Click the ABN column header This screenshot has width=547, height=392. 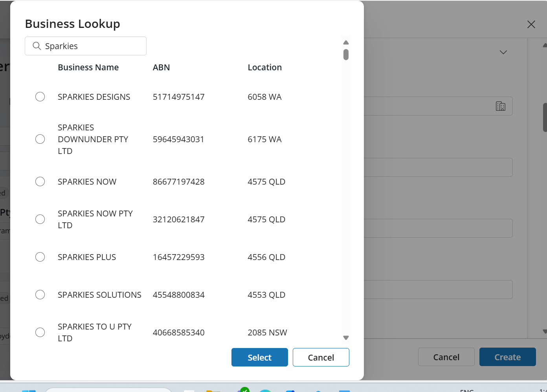click(x=161, y=67)
